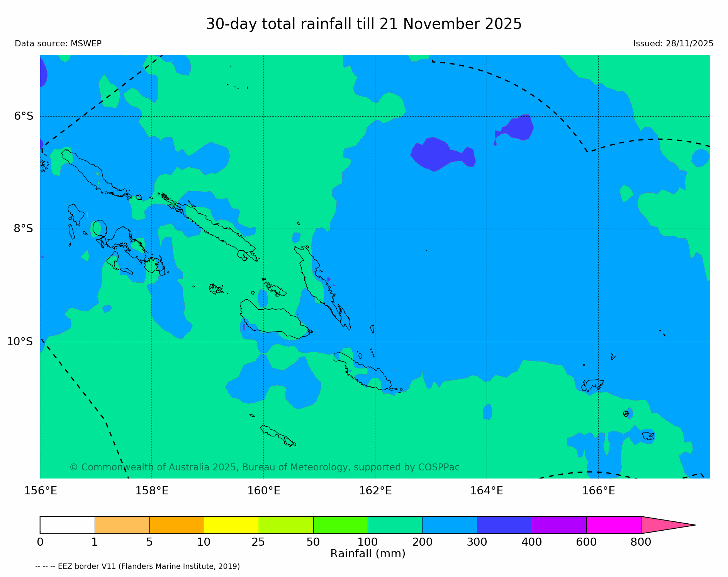This screenshot has height=577, width=728.
Task: Click the 160°E longitude axis label
Action: (x=263, y=491)
